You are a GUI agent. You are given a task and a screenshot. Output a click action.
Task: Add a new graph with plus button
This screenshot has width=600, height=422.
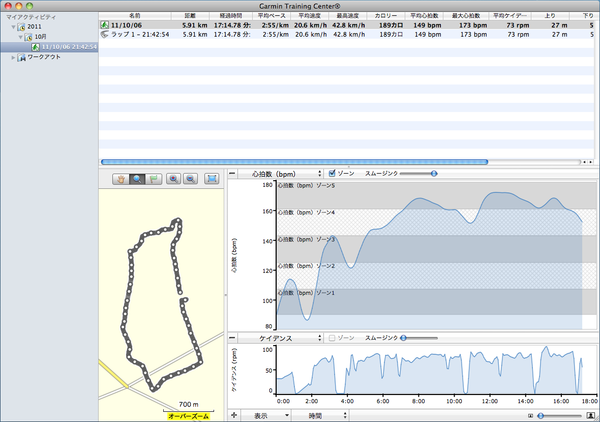[x=234, y=415]
